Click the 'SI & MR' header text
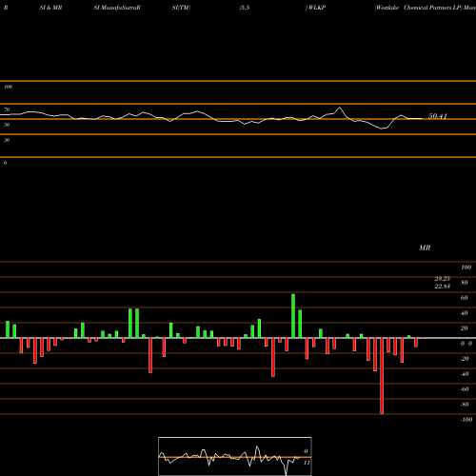The height and width of the screenshot is (476, 476). (50, 8)
